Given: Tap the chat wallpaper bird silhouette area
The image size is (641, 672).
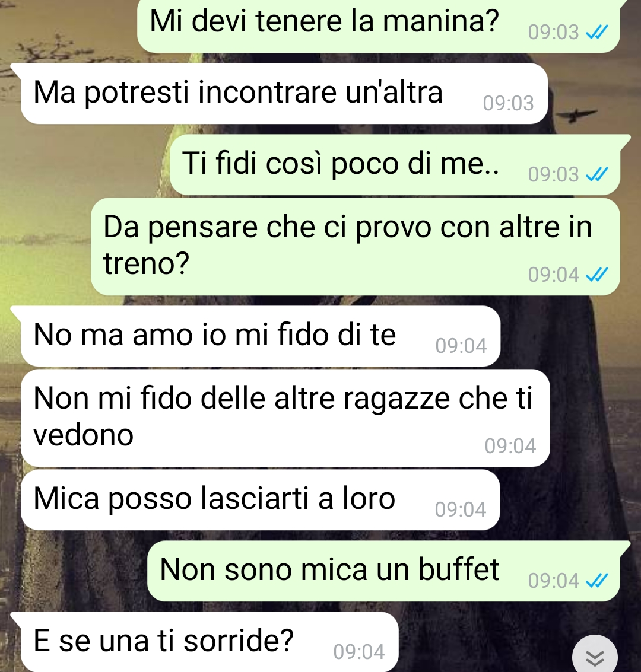Looking at the screenshot, I should 576,115.
